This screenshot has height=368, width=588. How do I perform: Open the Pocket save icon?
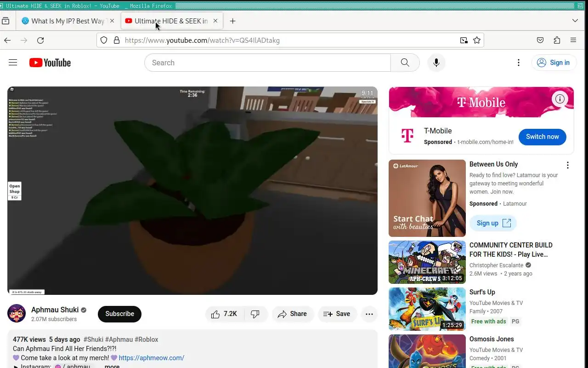coord(540,40)
